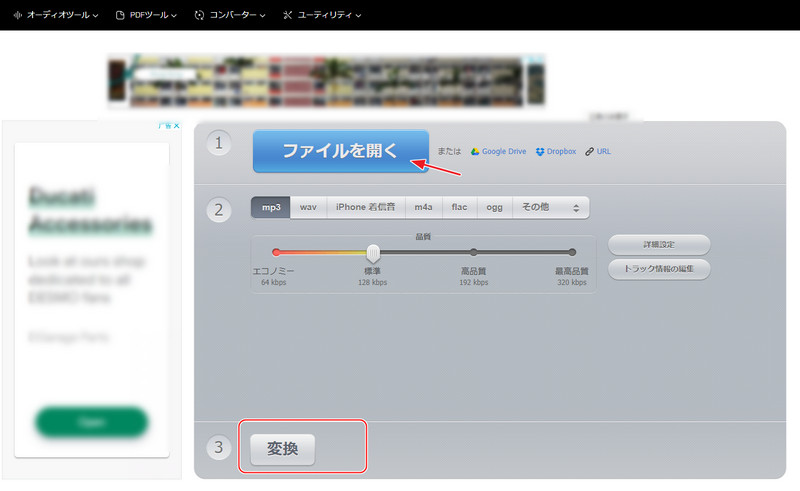The image size is (800, 491).
Task: Click the utilities wrench icon
Action: (288, 15)
